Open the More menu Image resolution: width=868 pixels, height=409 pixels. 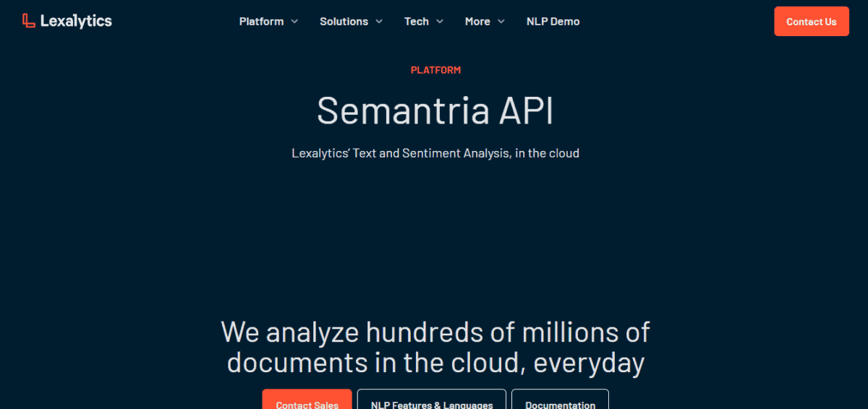coord(477,22)
